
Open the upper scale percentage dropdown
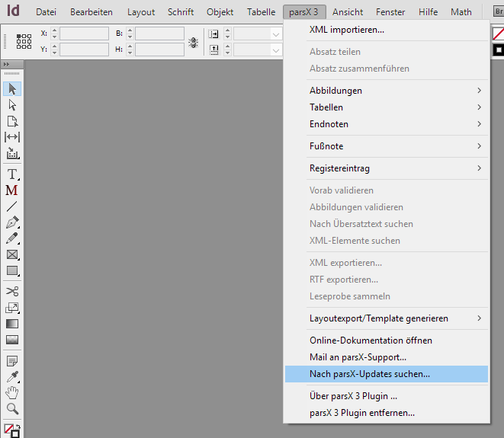tap(275, 34)
